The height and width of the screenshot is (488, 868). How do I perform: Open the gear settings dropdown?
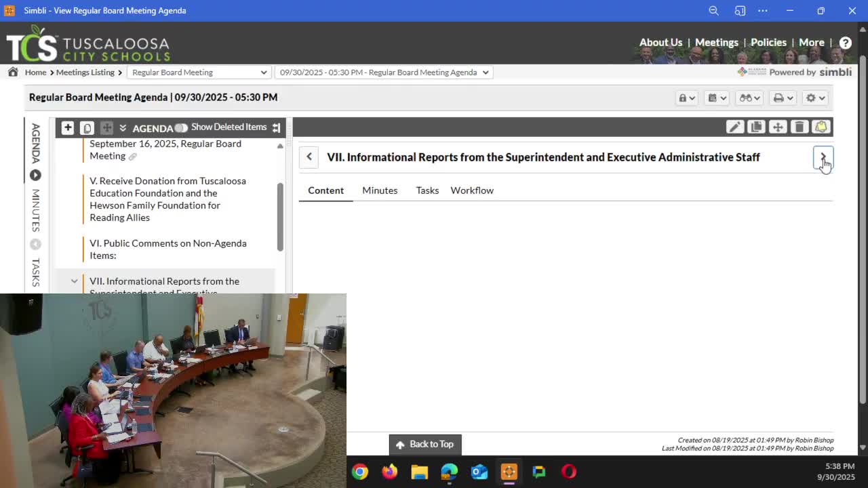(x=814, y=98)
